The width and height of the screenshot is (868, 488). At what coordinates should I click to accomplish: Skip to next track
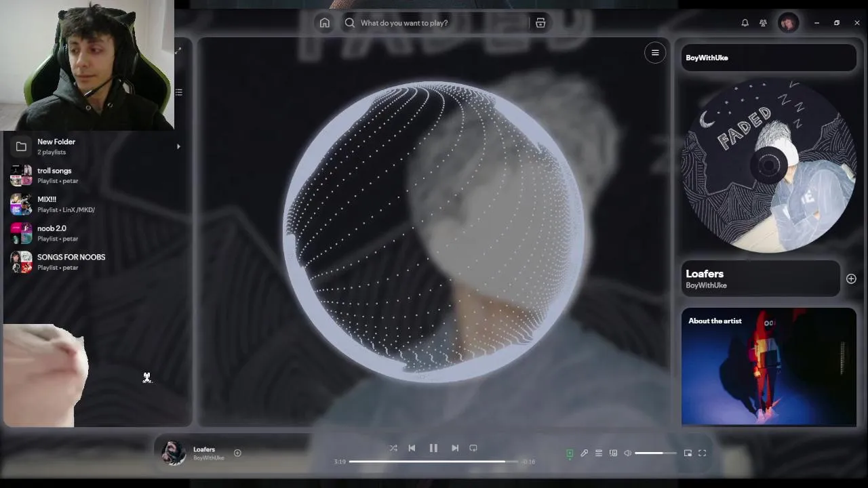tap(455, 448)
